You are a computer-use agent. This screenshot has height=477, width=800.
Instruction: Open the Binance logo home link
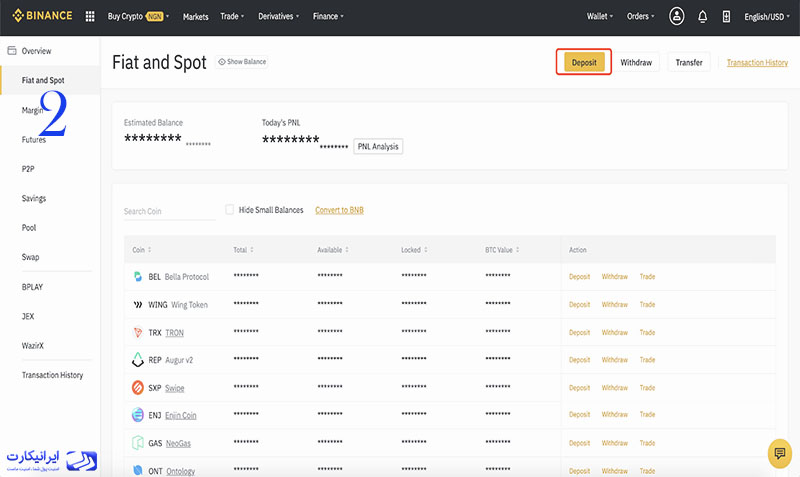(42, 16)
